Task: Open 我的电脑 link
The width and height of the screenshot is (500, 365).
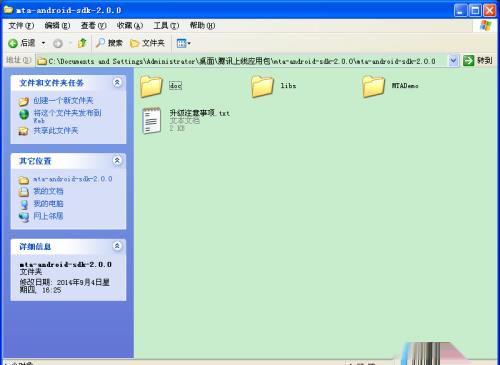Action: [x=48, y=203]
